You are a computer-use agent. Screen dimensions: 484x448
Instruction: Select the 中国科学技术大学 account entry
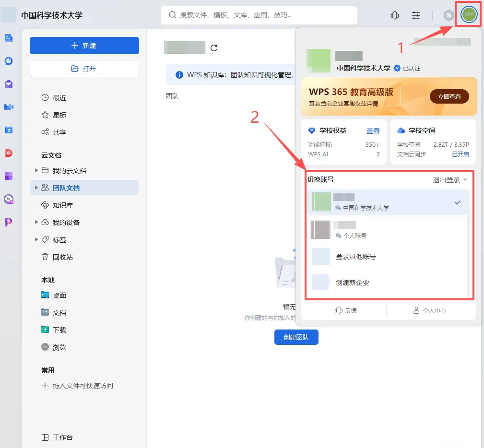387,202
